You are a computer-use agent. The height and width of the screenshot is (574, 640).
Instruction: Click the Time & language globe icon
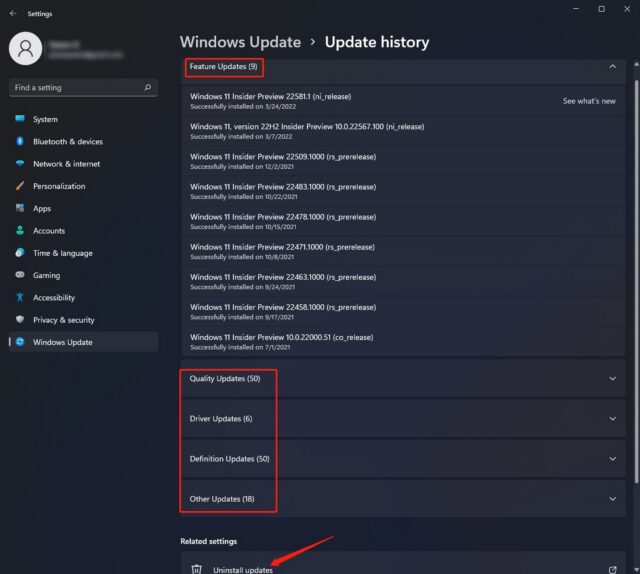(20, 253)
